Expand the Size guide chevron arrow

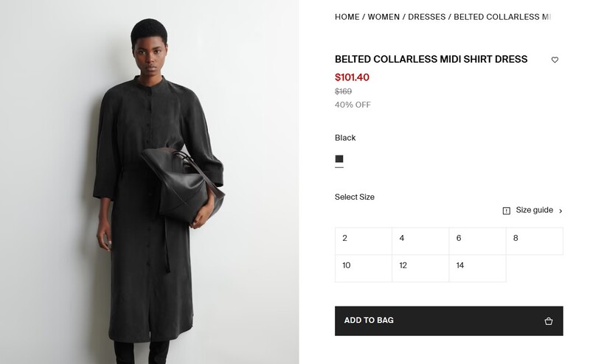(x=560, y=211)
